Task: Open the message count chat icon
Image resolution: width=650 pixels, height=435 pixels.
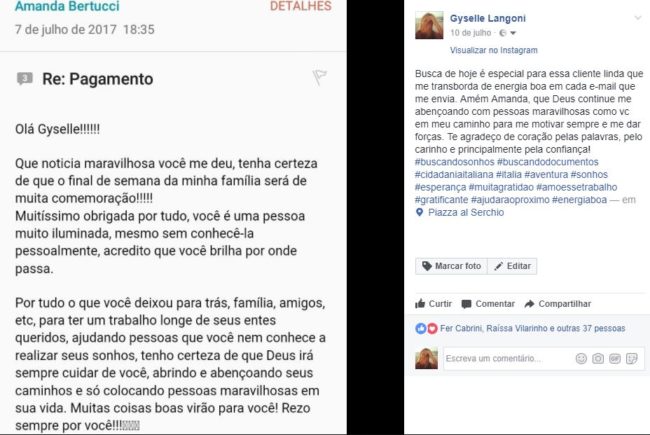Action: coord(24,78)
